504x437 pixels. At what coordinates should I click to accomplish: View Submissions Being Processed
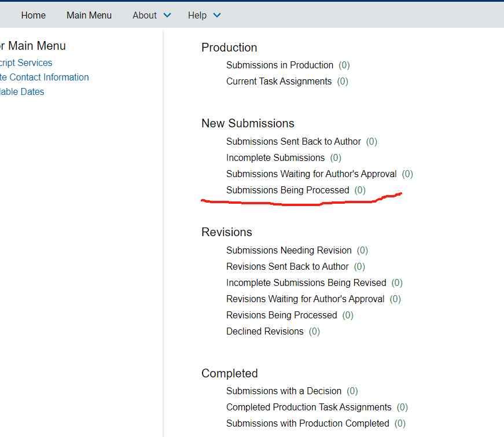pyautogui.click(x=288, y=190)
